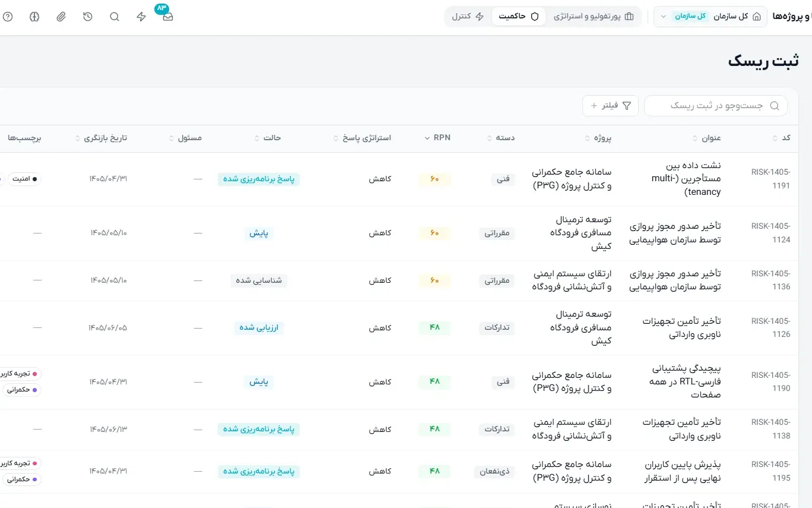Open risk code RISK-1405-1124

coord(770,233)
